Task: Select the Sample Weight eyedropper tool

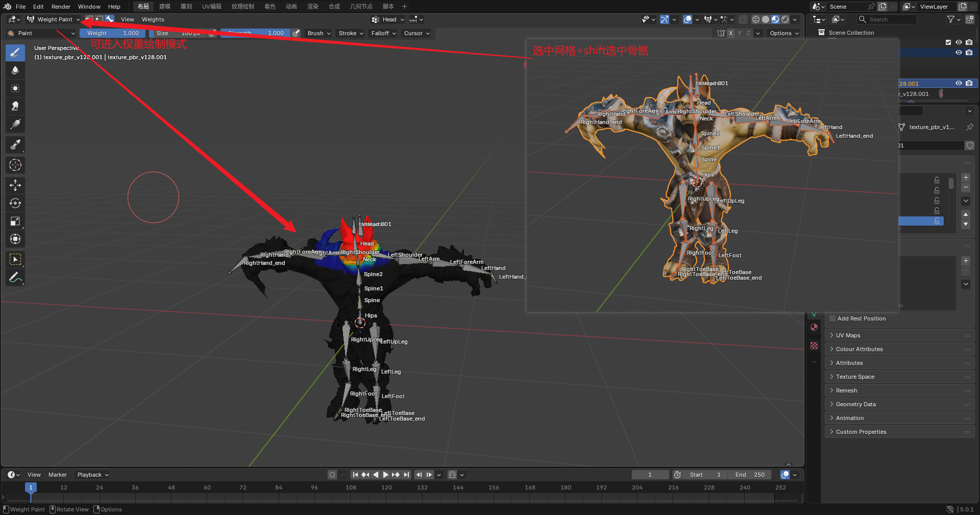Action: point(15,144)
